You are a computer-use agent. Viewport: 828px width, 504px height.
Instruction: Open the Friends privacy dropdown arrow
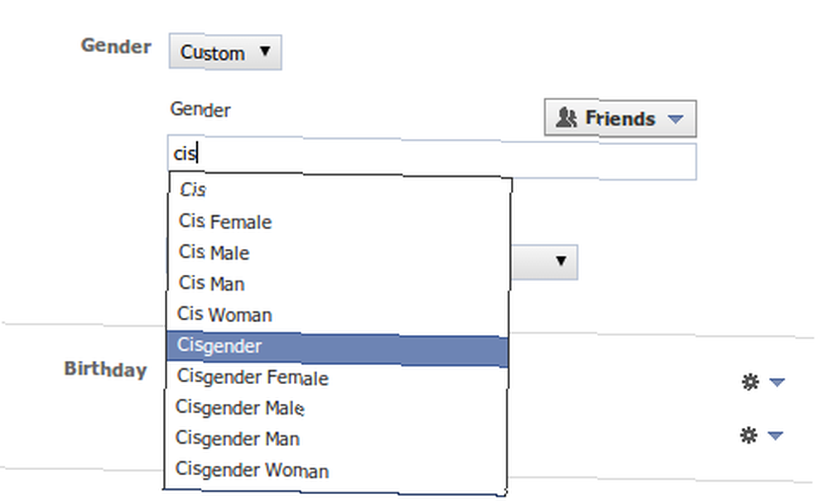676,119
